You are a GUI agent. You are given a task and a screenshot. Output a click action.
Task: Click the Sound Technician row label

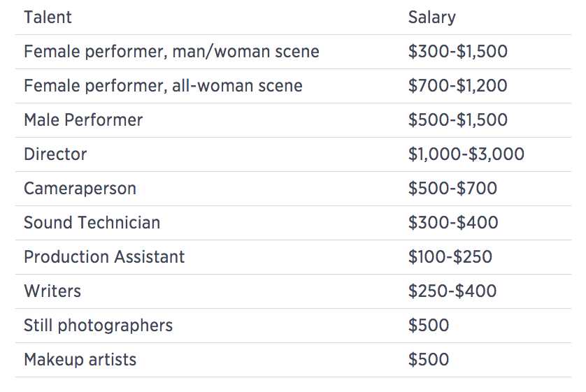92,223
